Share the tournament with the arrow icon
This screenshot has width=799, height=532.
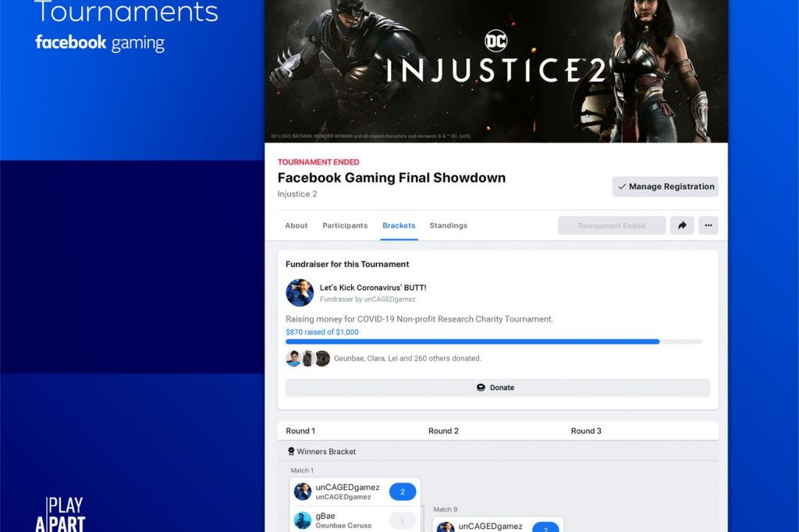pyautogui.click(x=682, y=225)
